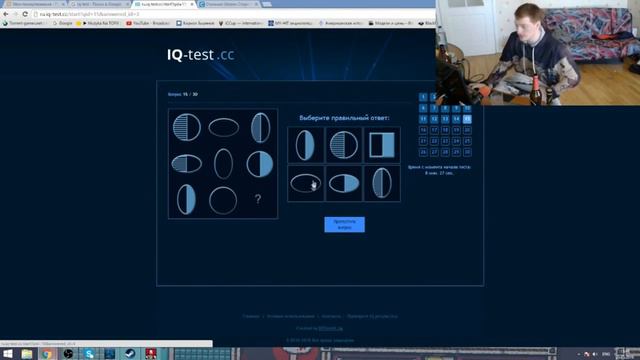Click the volume speaker tray icon

pos(595,354)
